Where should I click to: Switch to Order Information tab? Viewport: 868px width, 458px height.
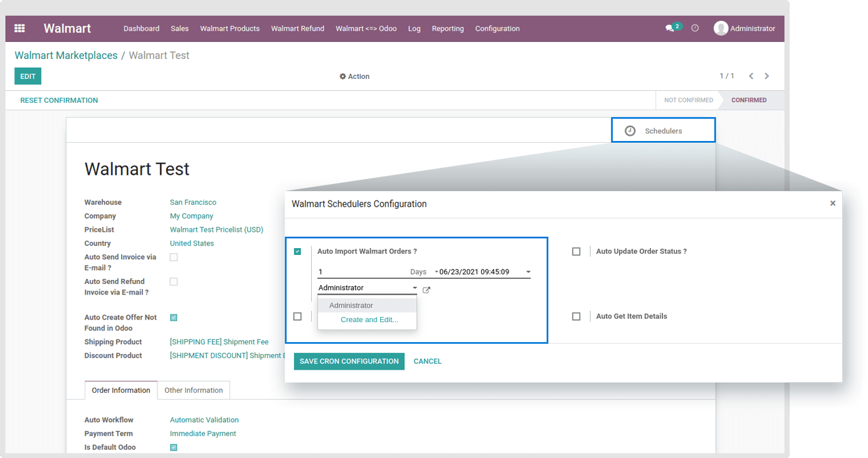click(121, 390)
